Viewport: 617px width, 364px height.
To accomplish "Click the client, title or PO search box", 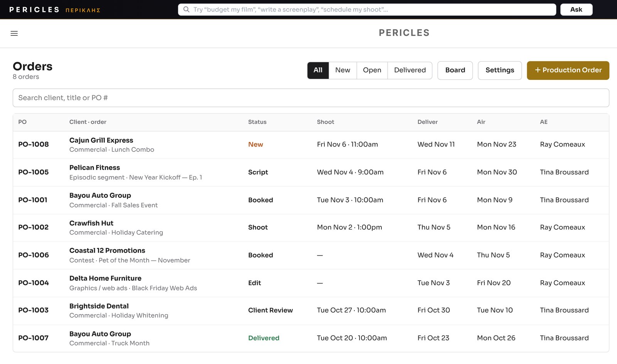I will [x=311, y=98].
